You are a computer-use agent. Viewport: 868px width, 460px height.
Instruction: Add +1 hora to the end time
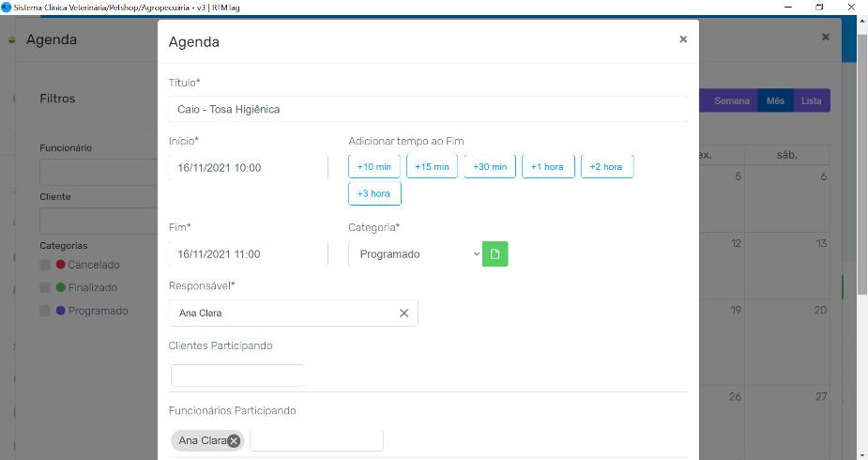pyautogui.click(x=547, y=167)
